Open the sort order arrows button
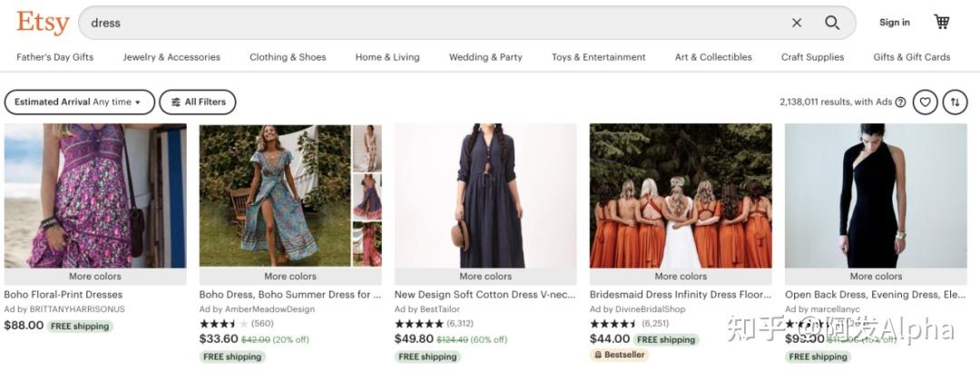Screen dimensions: 980x372 [955, 103]
